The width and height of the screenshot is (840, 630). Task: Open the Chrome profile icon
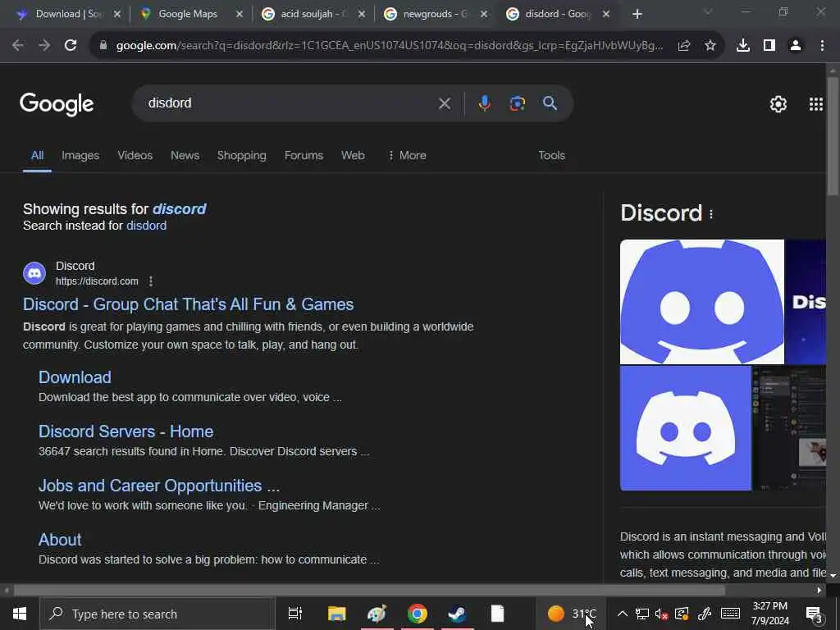[x=796, y=46]
